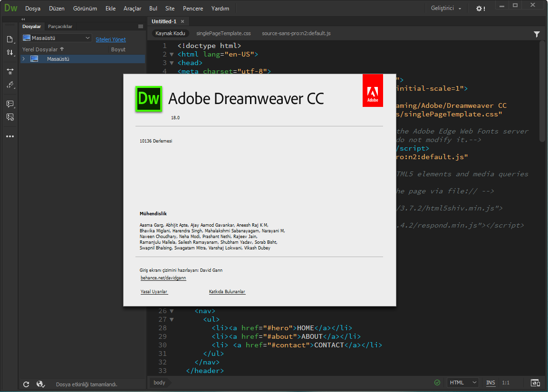Screen dimensions: 548x392
Task: Expand the Masaüstü tree item
Action: click(24, 59)
